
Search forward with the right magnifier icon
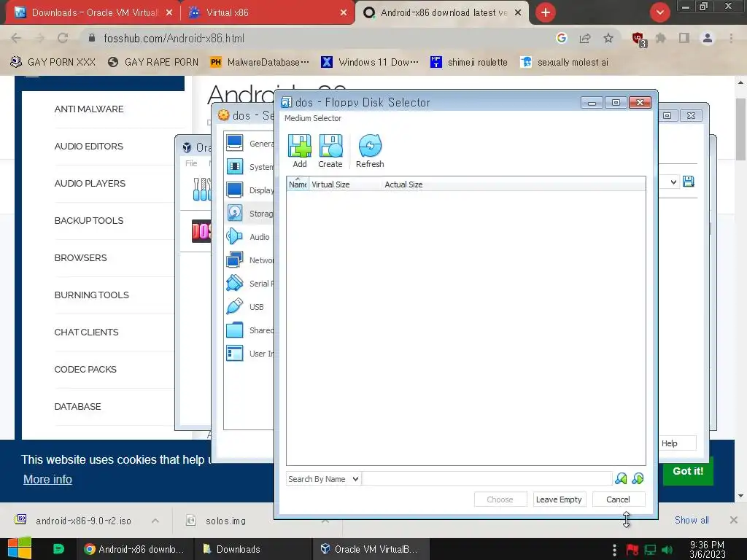click(638, 478)
